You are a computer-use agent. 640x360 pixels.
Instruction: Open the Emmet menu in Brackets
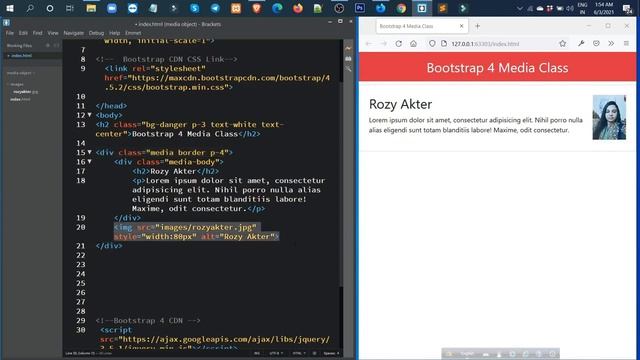(x=133, y=33)
